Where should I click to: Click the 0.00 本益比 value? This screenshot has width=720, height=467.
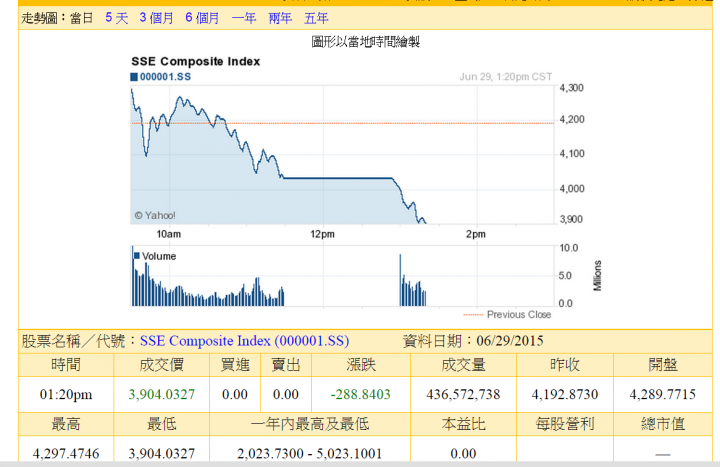coord(463,454)
